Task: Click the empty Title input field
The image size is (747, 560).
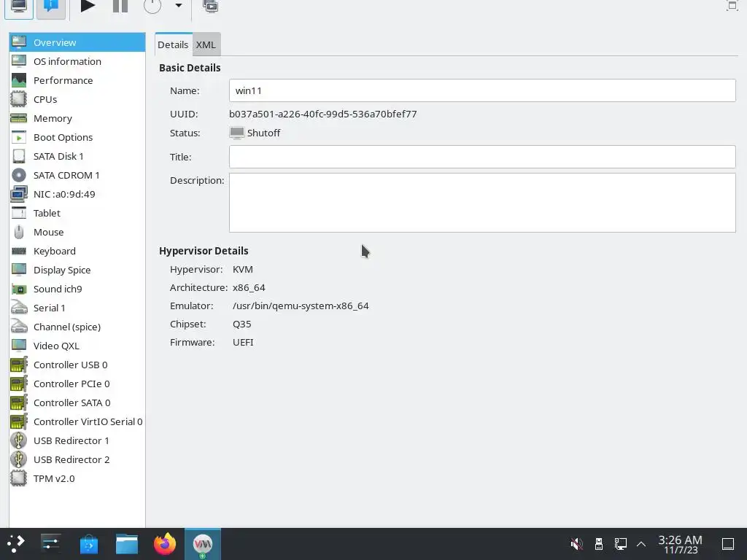Action: tap(482, 157)
